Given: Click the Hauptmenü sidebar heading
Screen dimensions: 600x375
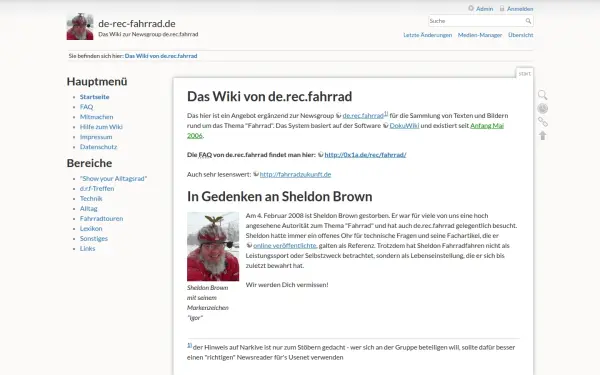Looking at the screenshot, I should coord(97,82).
